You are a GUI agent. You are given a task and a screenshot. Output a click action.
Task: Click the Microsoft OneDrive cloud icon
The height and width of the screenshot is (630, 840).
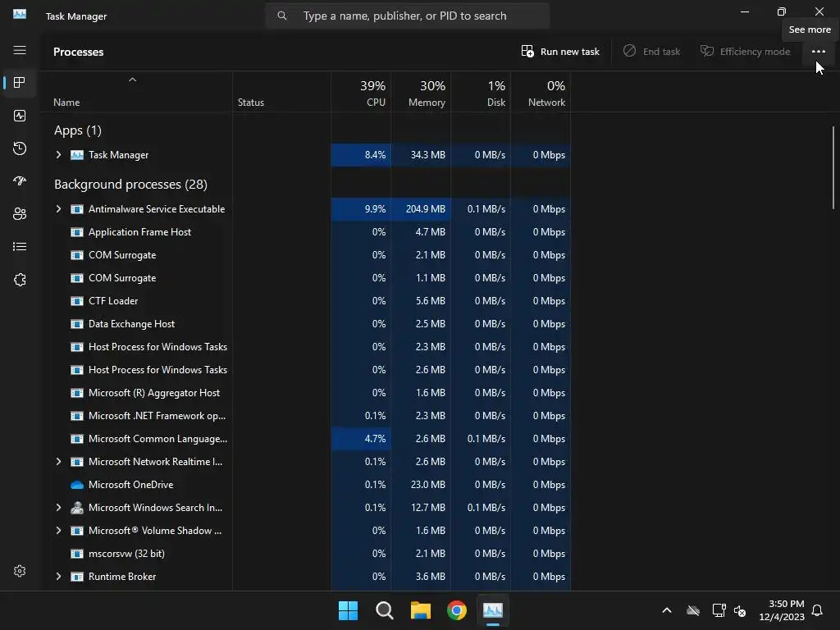(x=77, y=485)
